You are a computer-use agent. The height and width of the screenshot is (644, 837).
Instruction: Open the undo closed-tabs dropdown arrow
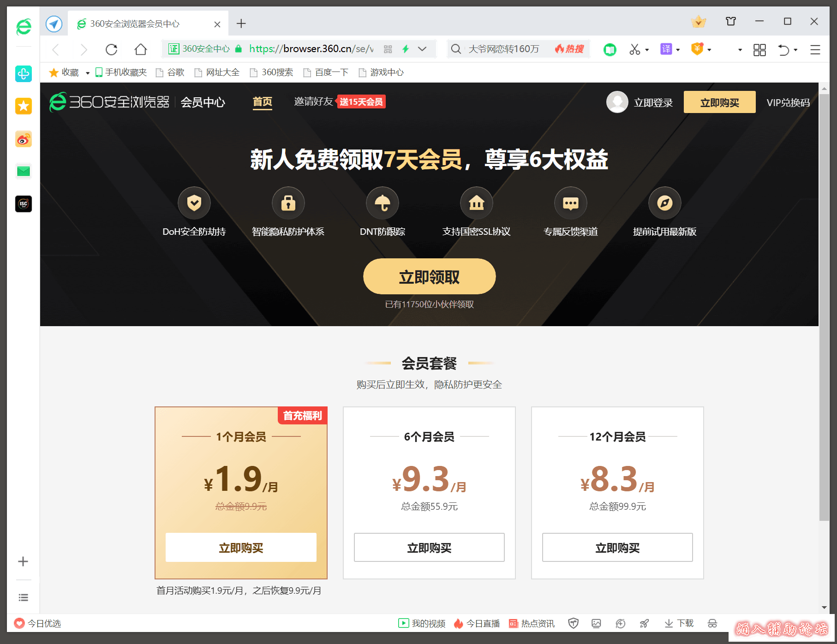coord(795,50)
